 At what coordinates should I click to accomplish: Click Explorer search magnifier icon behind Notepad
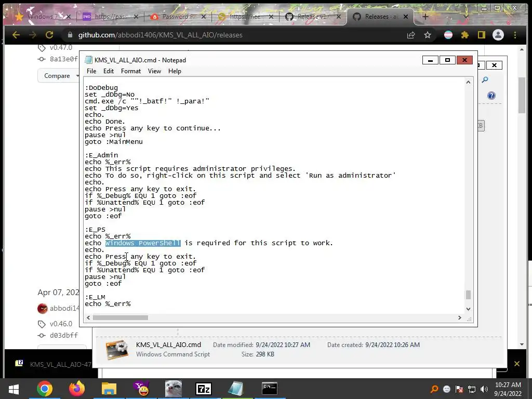pos(485,79)
